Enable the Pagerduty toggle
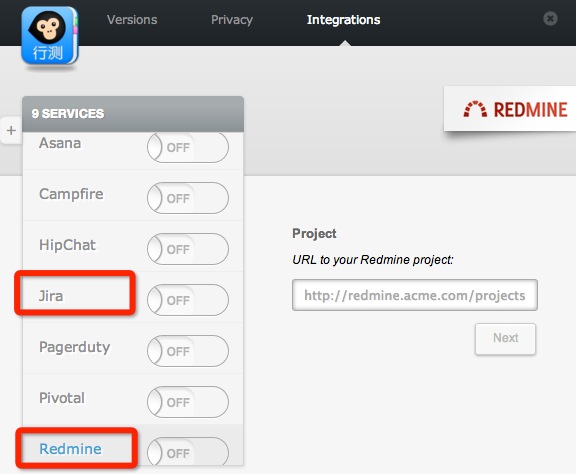This screenshot has width=576, height=474. [188, 351]
